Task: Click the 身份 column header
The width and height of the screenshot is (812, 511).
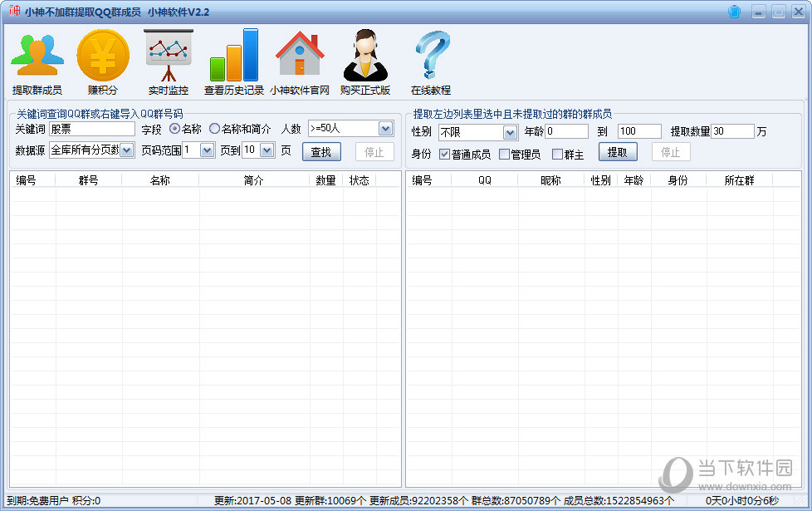Action: [678, 179]
